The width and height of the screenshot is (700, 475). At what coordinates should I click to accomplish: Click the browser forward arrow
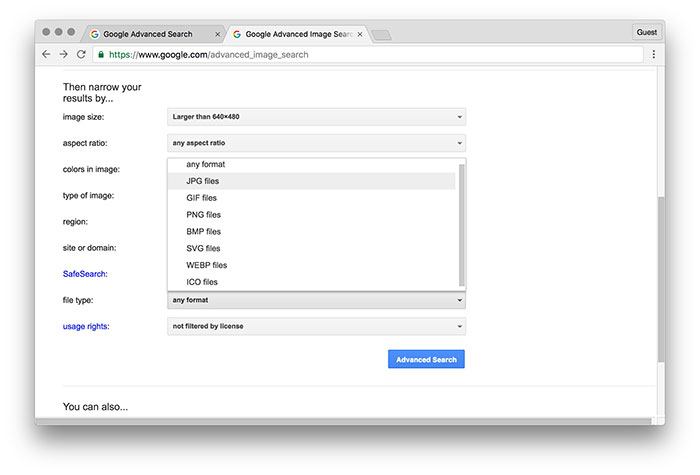(x=63, y=54)
